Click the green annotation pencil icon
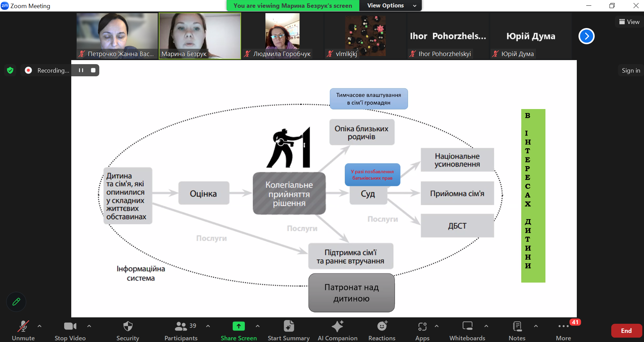The width and height of the screenshot is (644, 342). (16, 301)
